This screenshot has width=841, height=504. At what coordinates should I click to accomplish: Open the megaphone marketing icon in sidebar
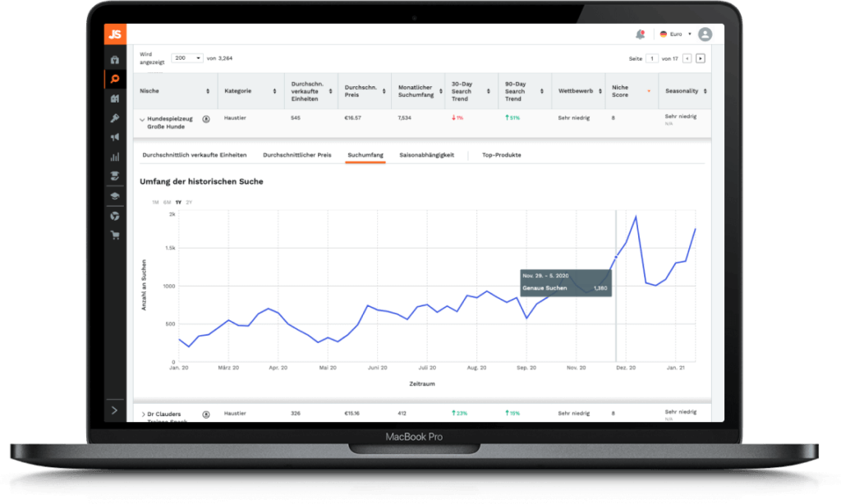115,137
